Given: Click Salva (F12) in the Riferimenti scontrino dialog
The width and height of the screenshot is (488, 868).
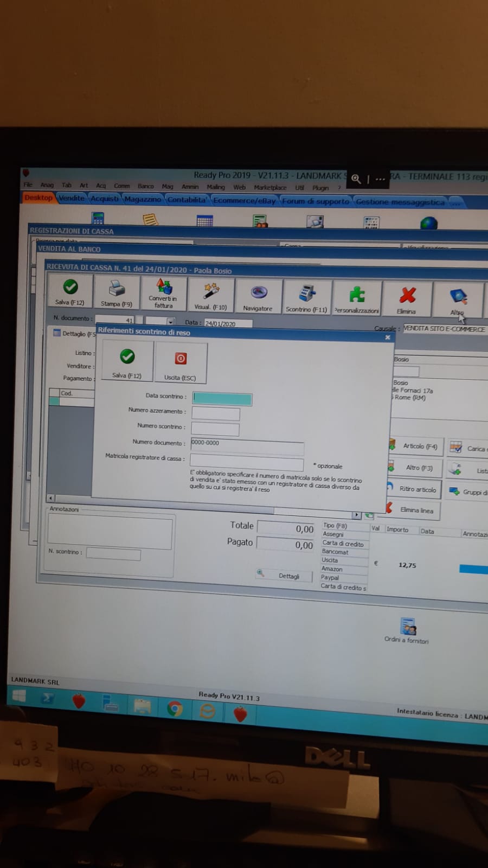Looking at the screenshot, I should [x=127, y=362].
